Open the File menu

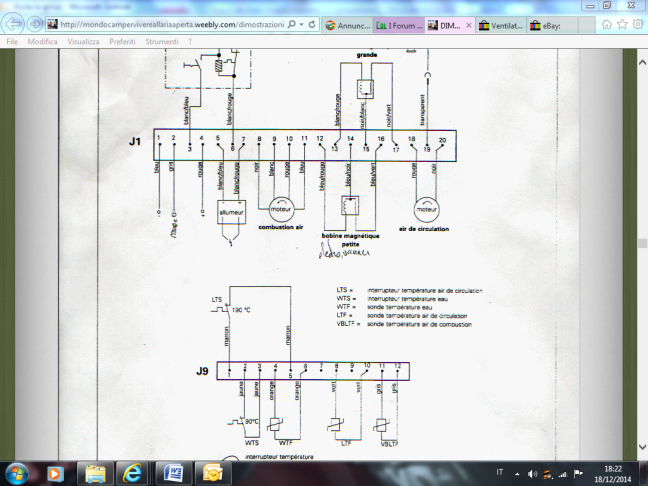(x=12, y=43)
